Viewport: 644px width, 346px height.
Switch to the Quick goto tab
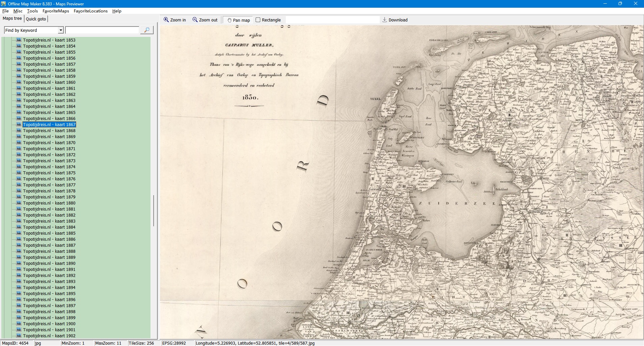(x=36, y=19)
